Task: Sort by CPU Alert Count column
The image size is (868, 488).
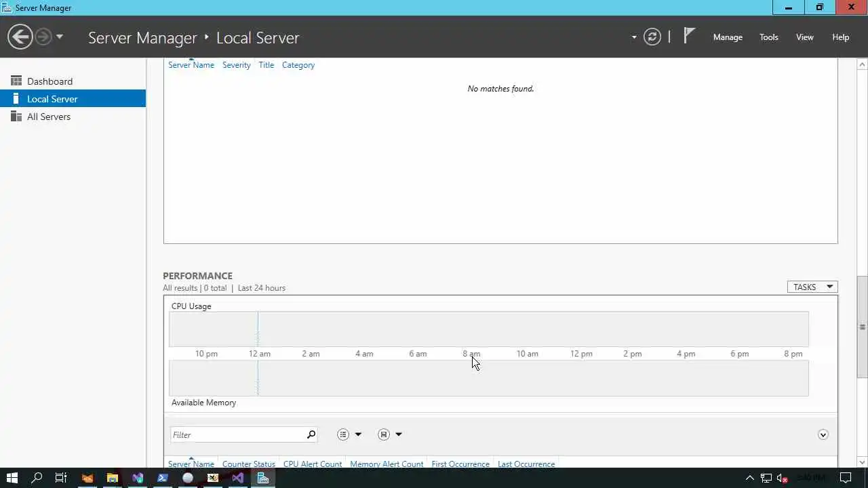Action: pos(313,464)
